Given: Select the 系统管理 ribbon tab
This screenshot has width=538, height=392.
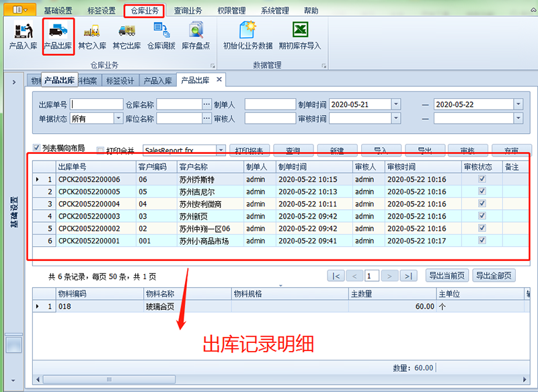Looking at the screenshot, I should pyautogui.click(x=275, y=11).
